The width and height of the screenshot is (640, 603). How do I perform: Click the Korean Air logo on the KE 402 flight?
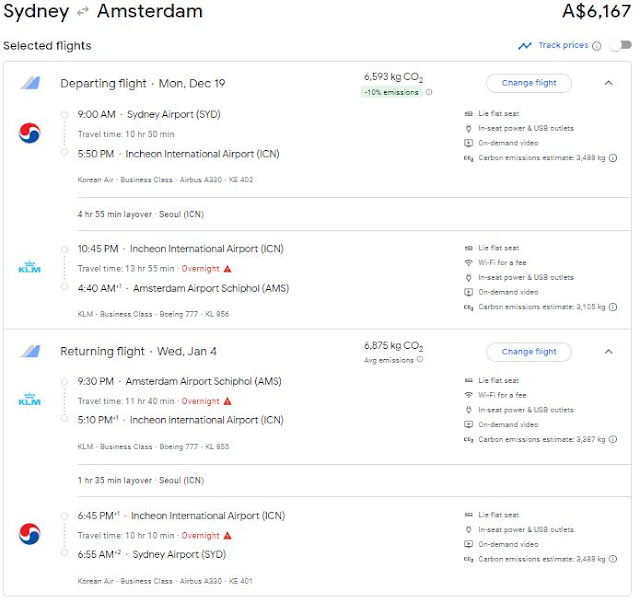pyautogui.click(x=30, y=134)
